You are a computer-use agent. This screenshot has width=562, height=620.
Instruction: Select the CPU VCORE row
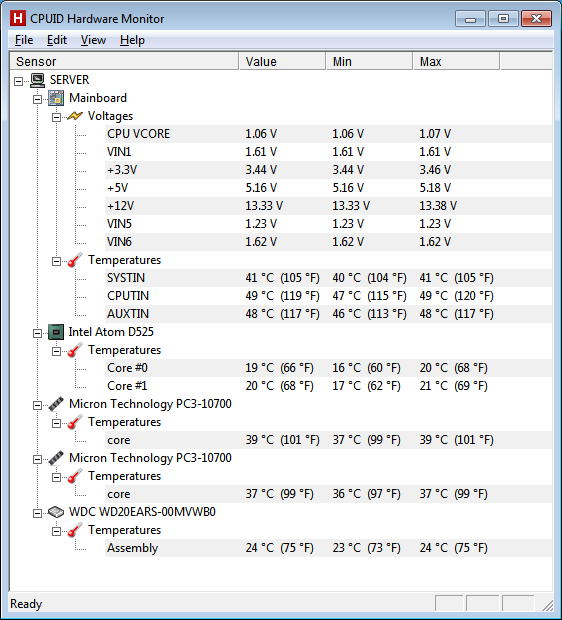pyautogui.click(x=328, y=134)
